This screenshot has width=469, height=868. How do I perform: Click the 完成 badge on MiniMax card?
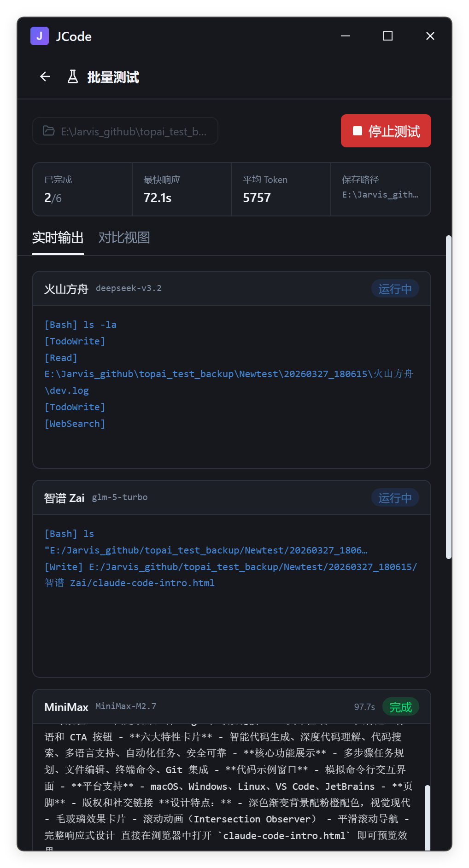(x=401, y=707)
